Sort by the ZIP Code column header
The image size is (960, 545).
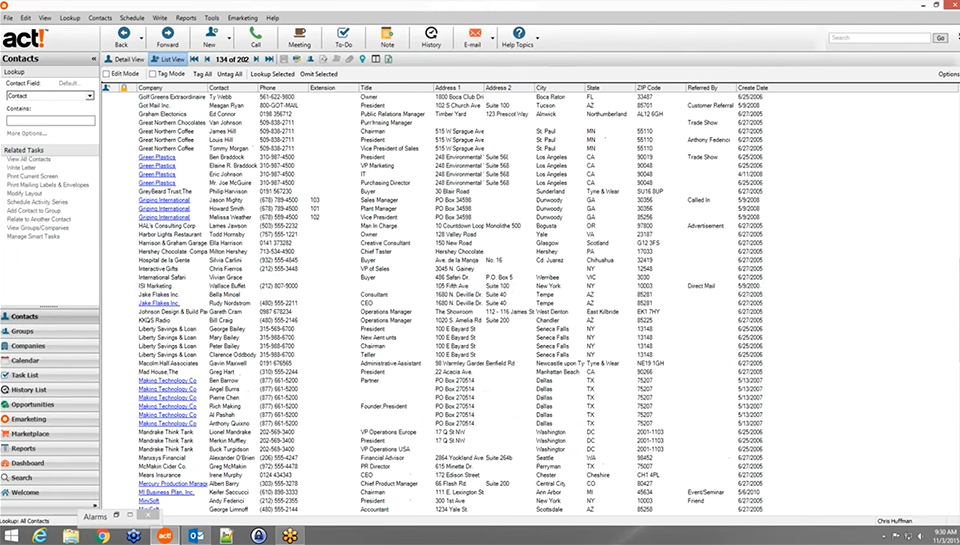point(661,88)
